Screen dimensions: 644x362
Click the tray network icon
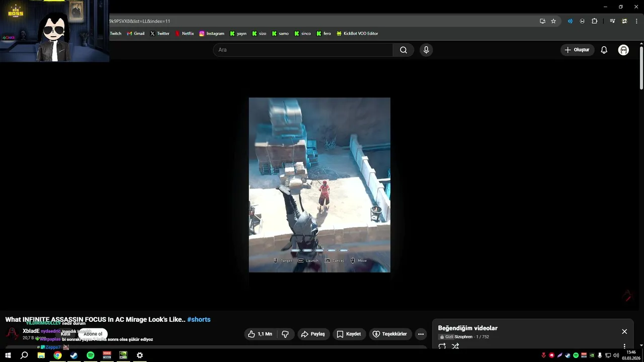click(608, 355)
